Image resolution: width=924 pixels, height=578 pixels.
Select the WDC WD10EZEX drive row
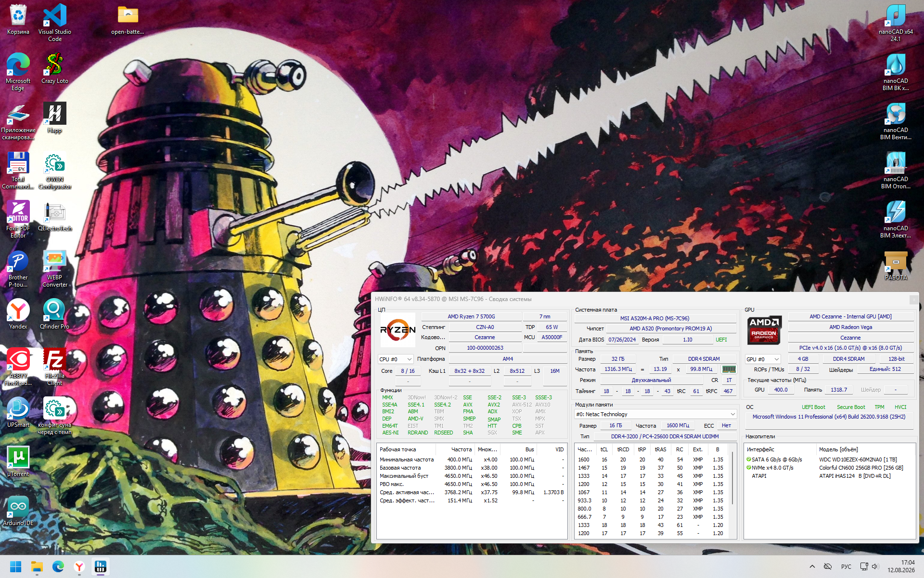pos(829,460)
